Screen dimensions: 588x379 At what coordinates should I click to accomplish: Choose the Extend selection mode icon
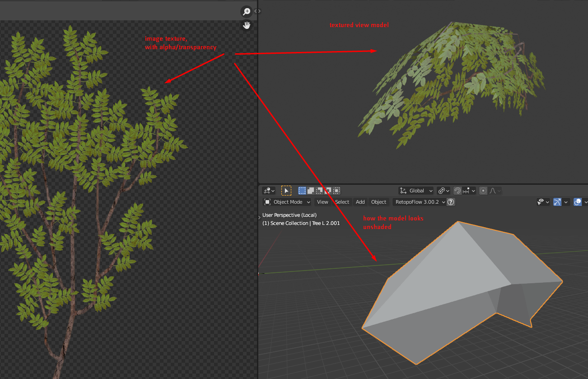click(x=311, y=191)
